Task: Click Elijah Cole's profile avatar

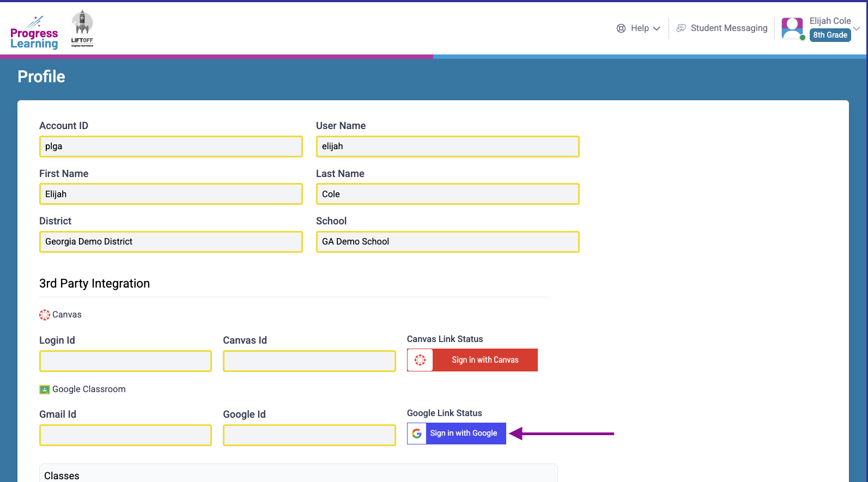Action: (792, 28)
